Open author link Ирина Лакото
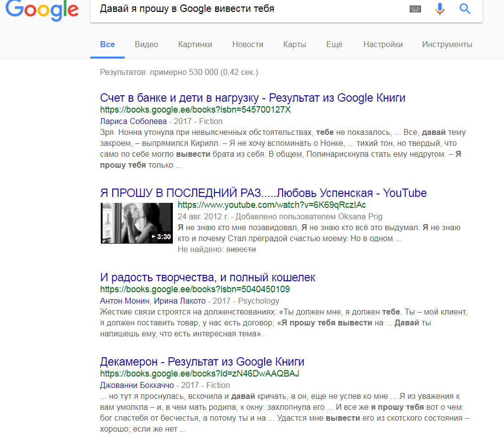504x446 pixels. pos(180,301)
